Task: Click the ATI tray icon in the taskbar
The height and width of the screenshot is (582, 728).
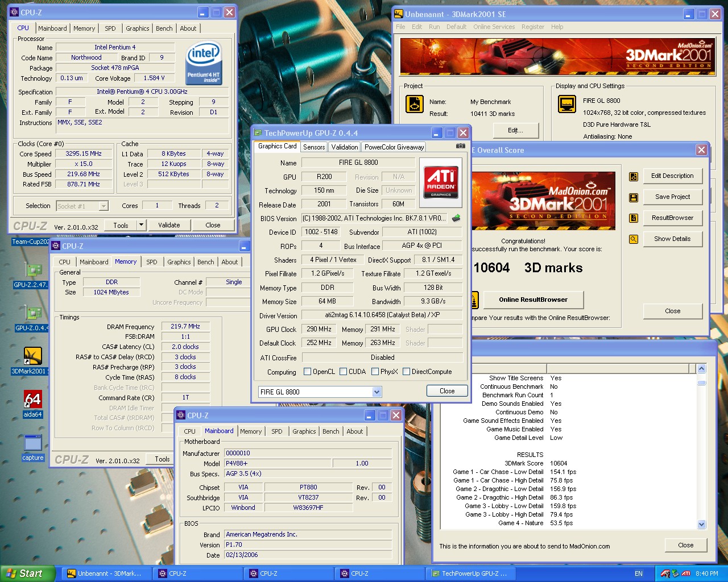Action: tap(686, 573)
